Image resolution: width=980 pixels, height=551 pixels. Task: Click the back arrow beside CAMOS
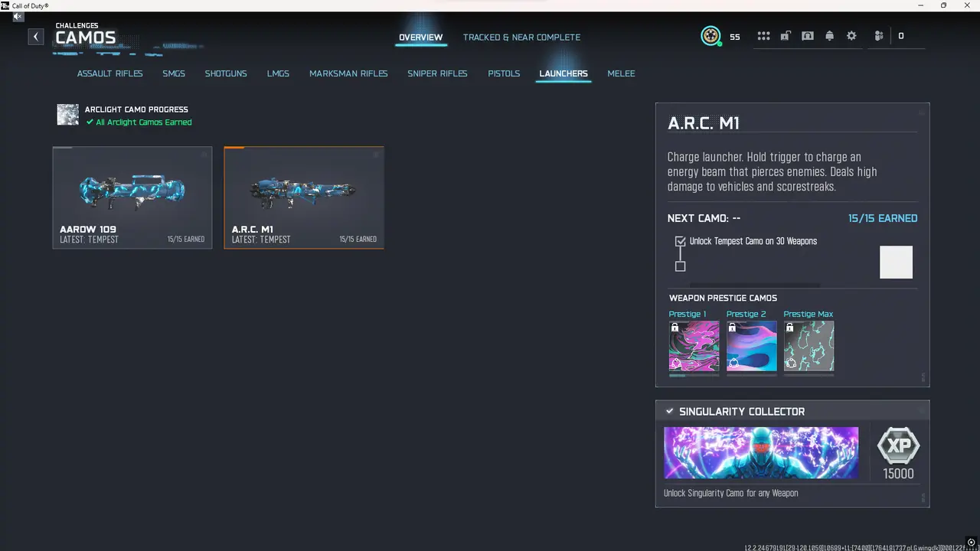(x=35, y=36)
